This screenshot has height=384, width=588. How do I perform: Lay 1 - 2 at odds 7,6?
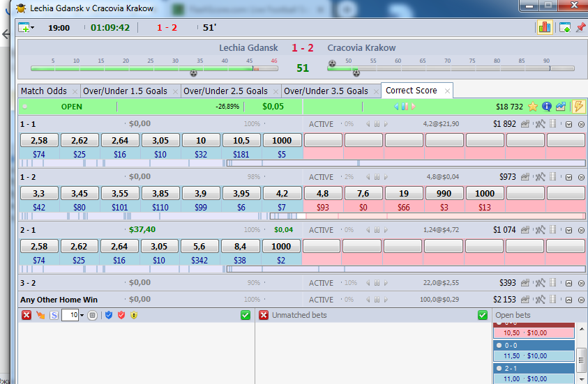point(363,193)
